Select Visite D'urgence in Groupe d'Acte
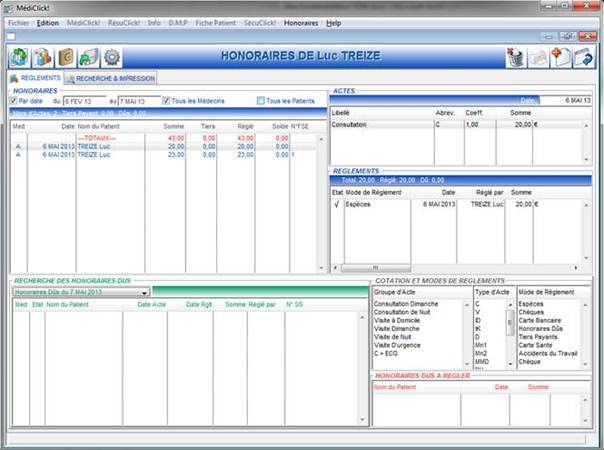Viewport: 604px width, 450px height. (397, 345)
